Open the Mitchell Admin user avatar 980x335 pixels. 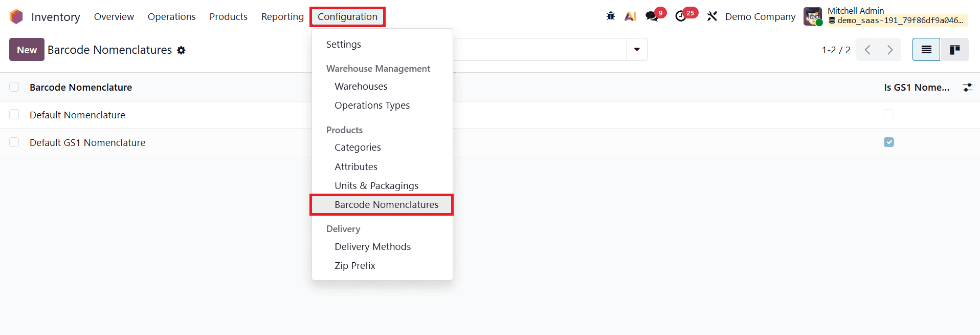pos(813,16)
